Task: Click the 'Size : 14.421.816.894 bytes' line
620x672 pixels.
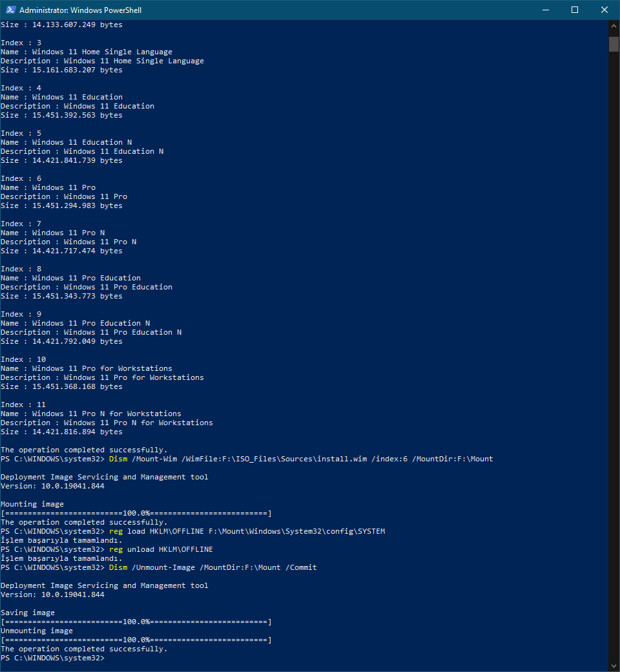Action: [62, 432]
